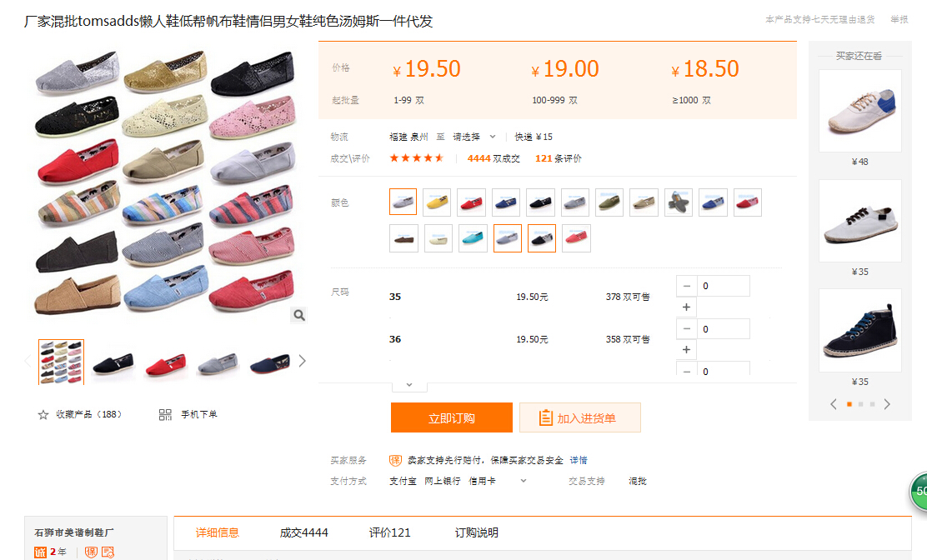
Task: Click the buyer protection badge icon
Action: tap(396, 460)
